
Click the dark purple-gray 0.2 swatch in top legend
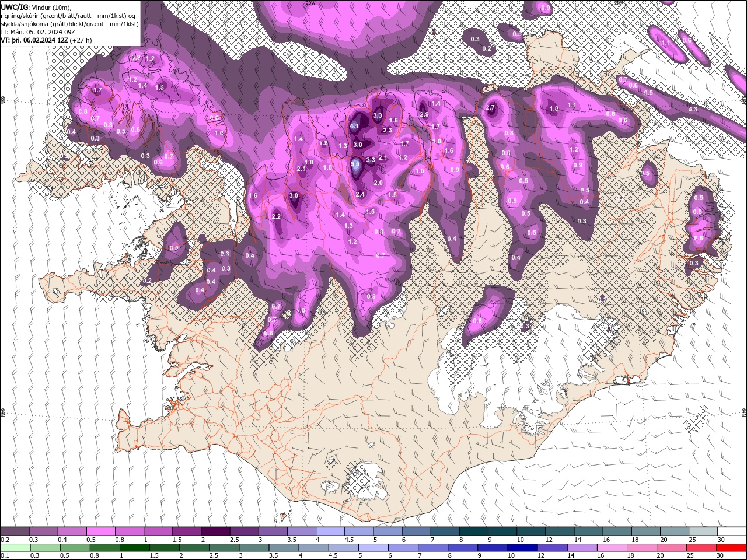click(15, 531)
